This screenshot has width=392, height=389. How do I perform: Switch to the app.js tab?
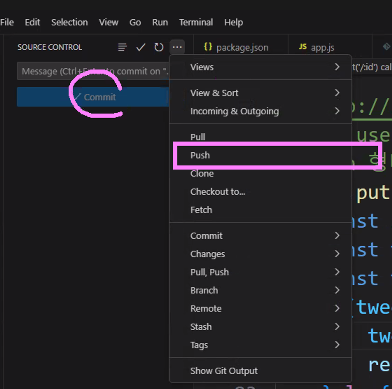330,47
